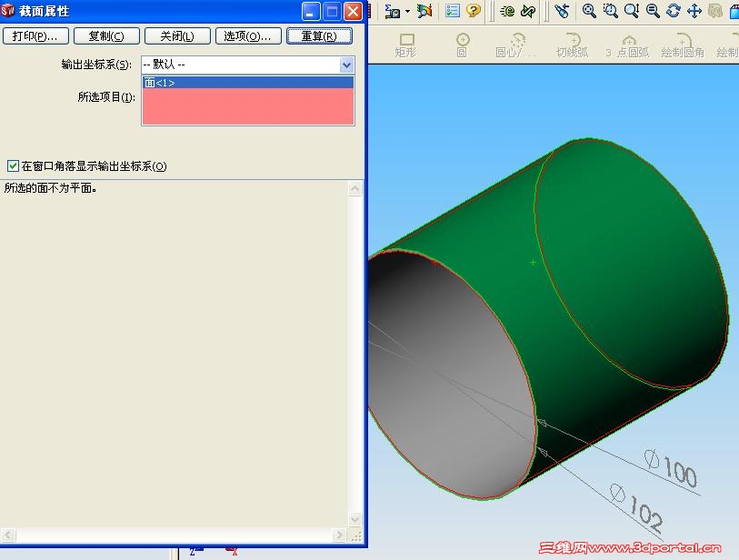Open 选项(O)... options dialog
The width and height of the screenshot is (739, 560).
(x=248, y=36)
